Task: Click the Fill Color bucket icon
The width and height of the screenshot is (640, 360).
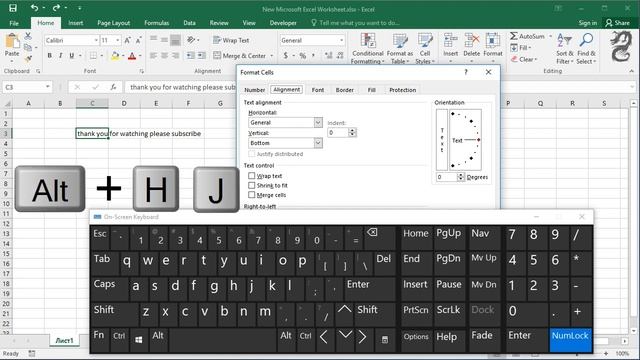Action: [x=115, y=56]
